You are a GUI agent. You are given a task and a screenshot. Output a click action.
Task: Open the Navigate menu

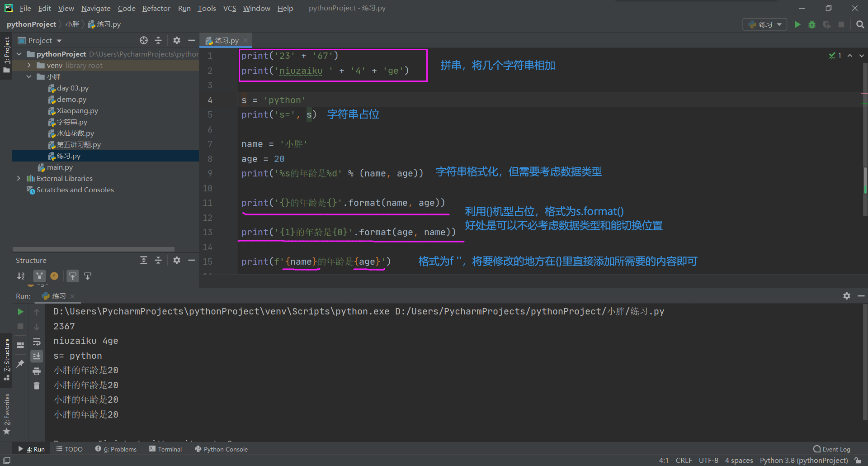pos(96,8)
